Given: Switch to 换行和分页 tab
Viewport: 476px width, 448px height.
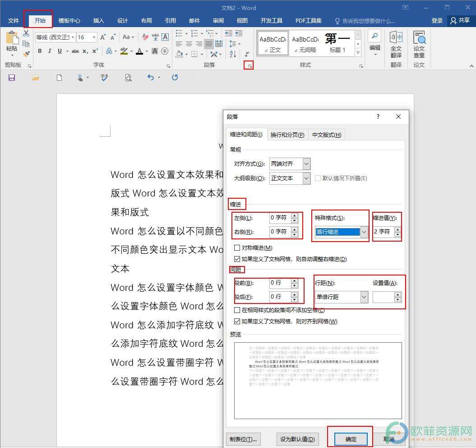Looking at the screenshot, I should click(287, 135).
